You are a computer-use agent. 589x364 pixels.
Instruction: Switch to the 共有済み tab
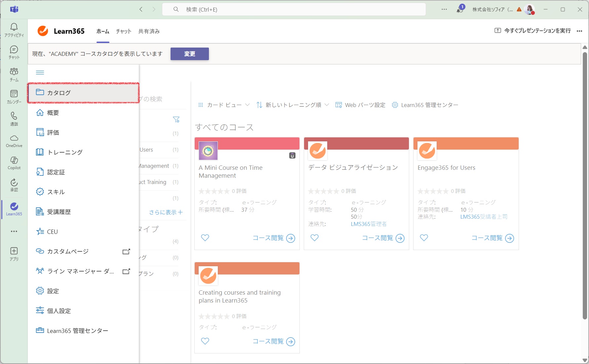coord(149,31)
